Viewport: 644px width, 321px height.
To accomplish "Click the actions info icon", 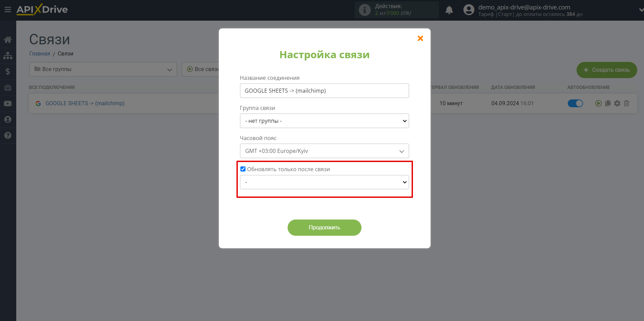I will [365, 10].
